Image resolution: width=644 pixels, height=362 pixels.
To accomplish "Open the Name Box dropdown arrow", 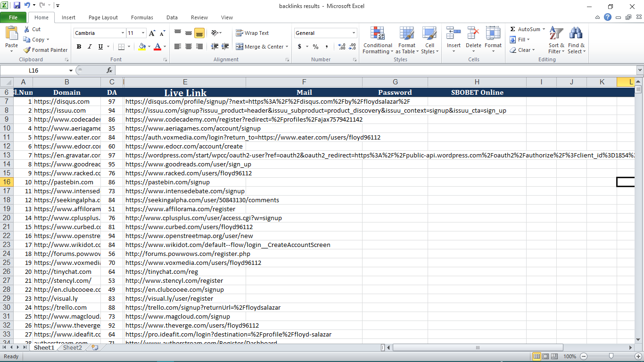I will pyautogui.click(x=71, y=70).
